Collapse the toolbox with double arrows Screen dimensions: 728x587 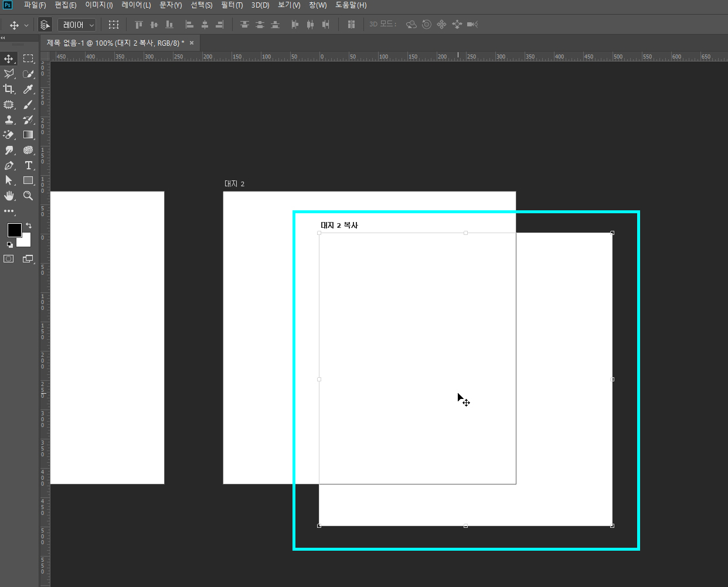(3, 37)
